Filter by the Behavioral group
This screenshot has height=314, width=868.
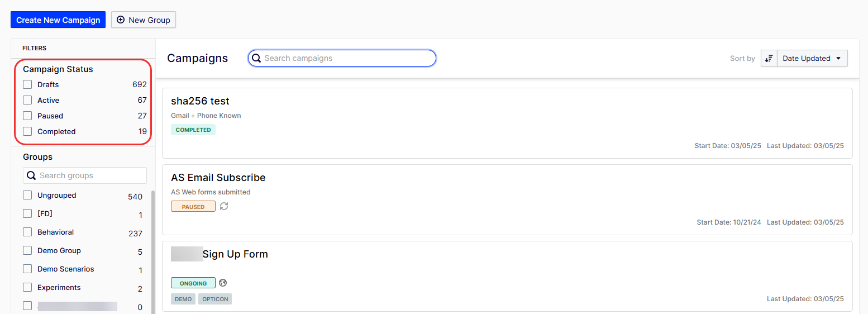27,232
